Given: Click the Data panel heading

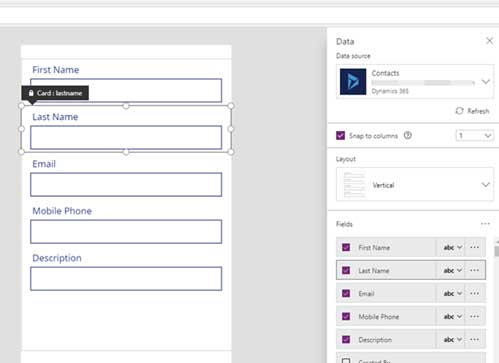Looking at the screenshot, I should click(x=345, y=41).
